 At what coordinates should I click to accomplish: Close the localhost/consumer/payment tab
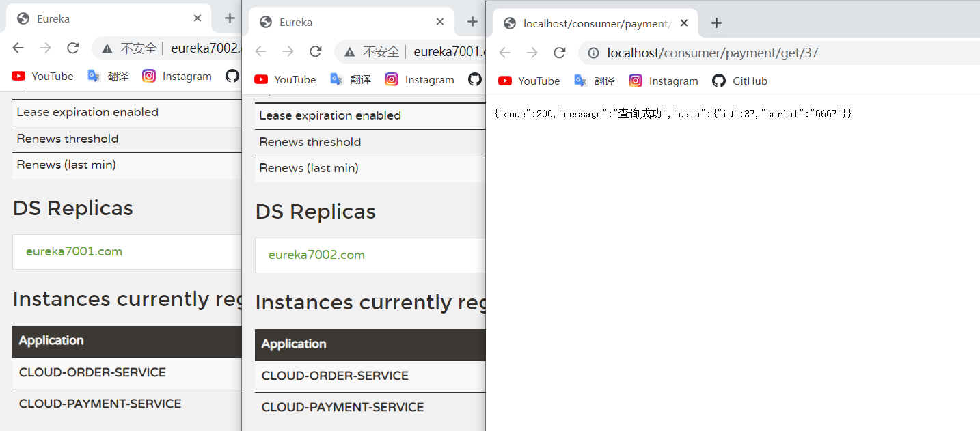click(x=684, y=23)
